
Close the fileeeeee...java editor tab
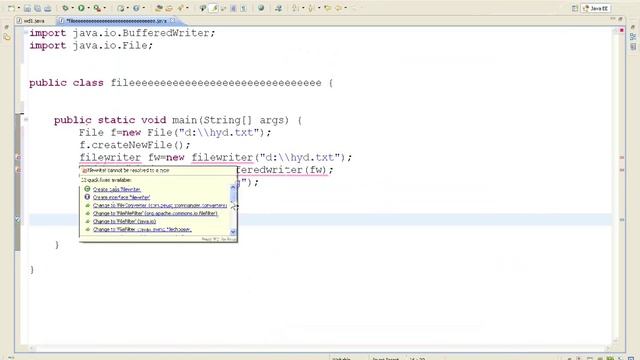pos(172,20)
